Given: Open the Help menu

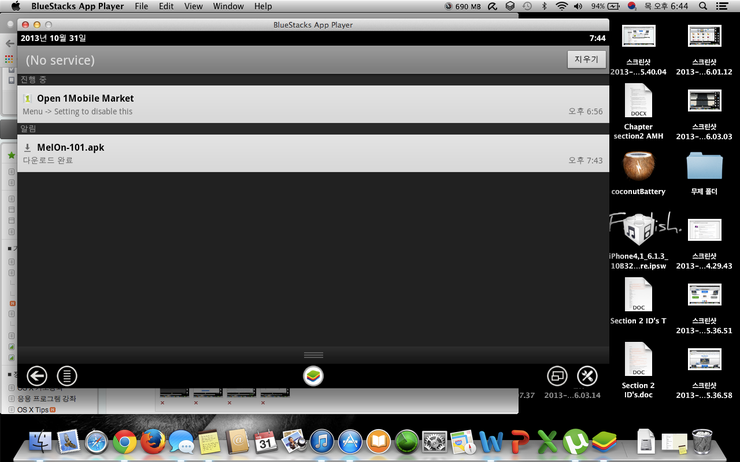Looking at the screenshot, I should point(263,6).
